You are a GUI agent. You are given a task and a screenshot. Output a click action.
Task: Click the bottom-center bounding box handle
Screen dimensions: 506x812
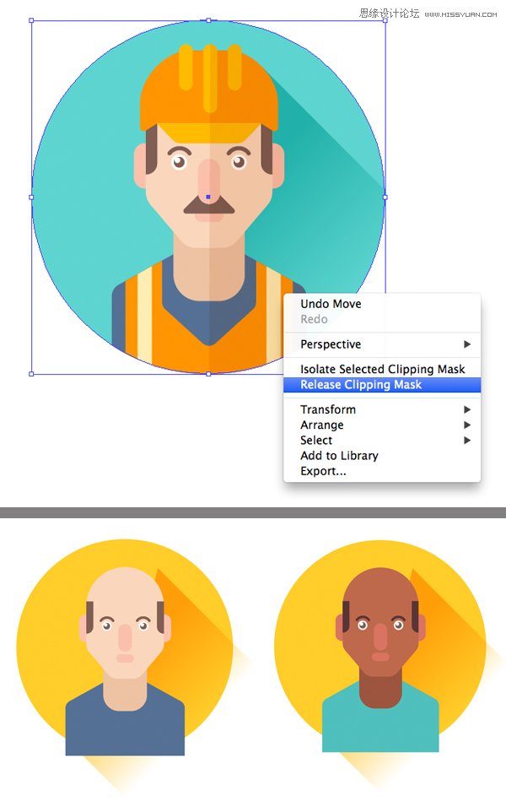pos(208,373)
